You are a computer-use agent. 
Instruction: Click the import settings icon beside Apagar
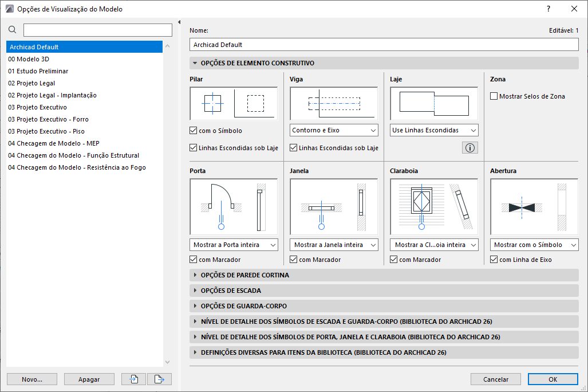pyautogui.click(x=133, y=379)
